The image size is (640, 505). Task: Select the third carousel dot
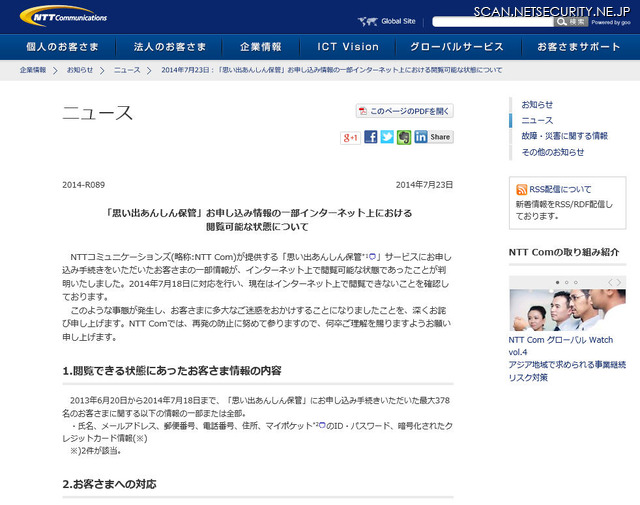[577, 282]
